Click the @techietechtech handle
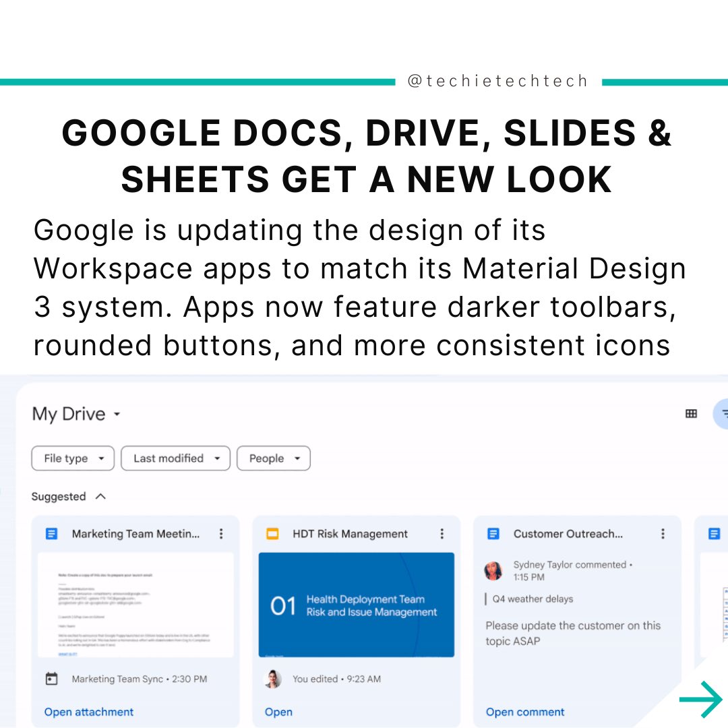This screenshot has height=728, width=728. click(x=498, y=82)
